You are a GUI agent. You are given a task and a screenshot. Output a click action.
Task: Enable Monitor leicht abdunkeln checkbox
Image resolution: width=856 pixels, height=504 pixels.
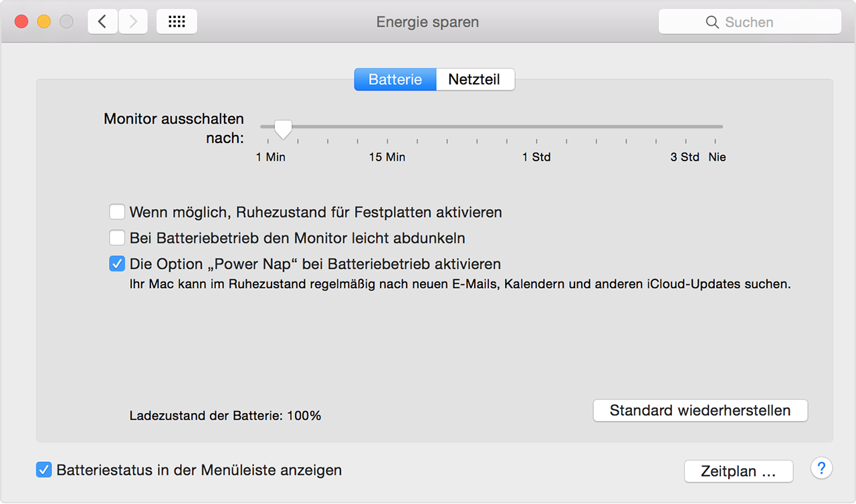(117, 237)
